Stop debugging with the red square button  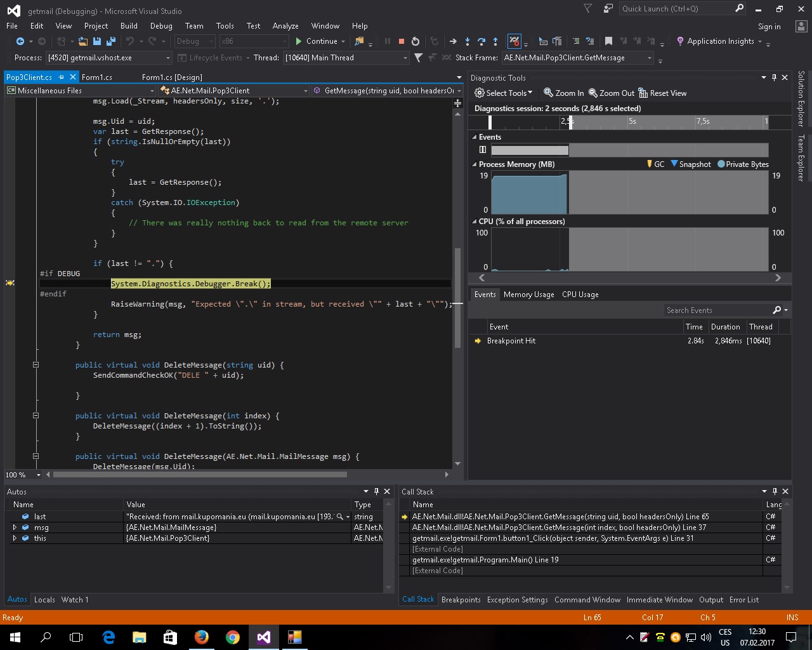point(401,41)
